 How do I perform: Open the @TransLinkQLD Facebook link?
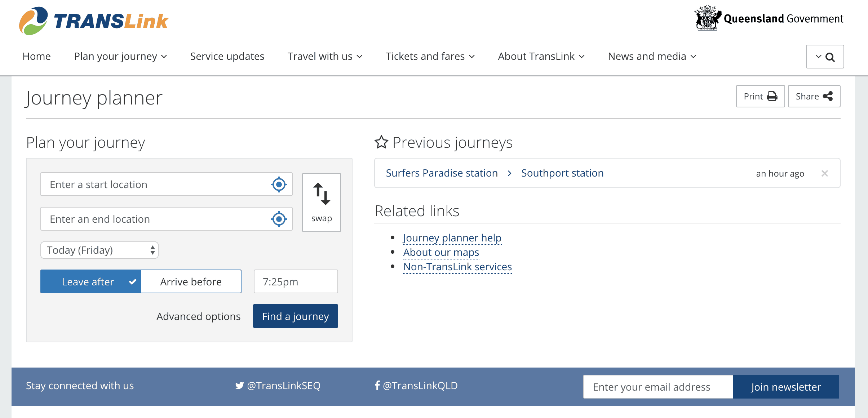click(416, 386)
